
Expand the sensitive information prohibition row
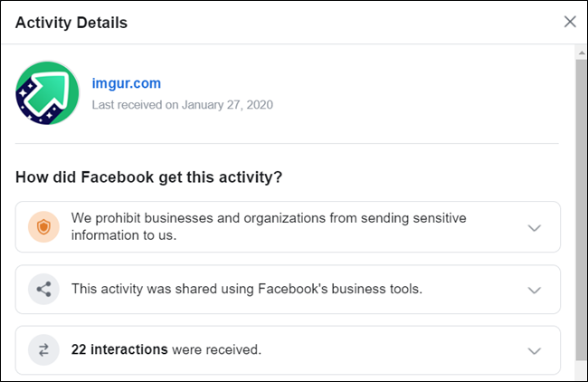click(x=534, y=227)
